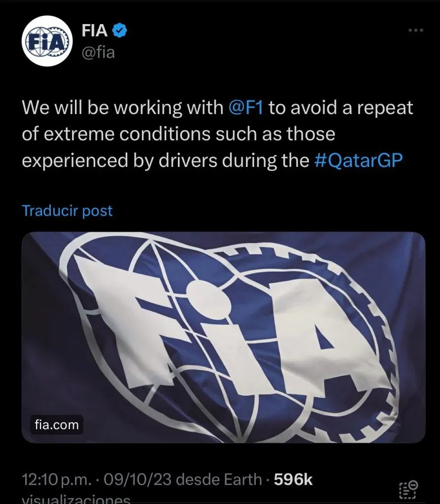The width and height of the screenshot is (440, 504).
Task: Open the 12:10 p.m. timestamp
Action: click(57, 479)
